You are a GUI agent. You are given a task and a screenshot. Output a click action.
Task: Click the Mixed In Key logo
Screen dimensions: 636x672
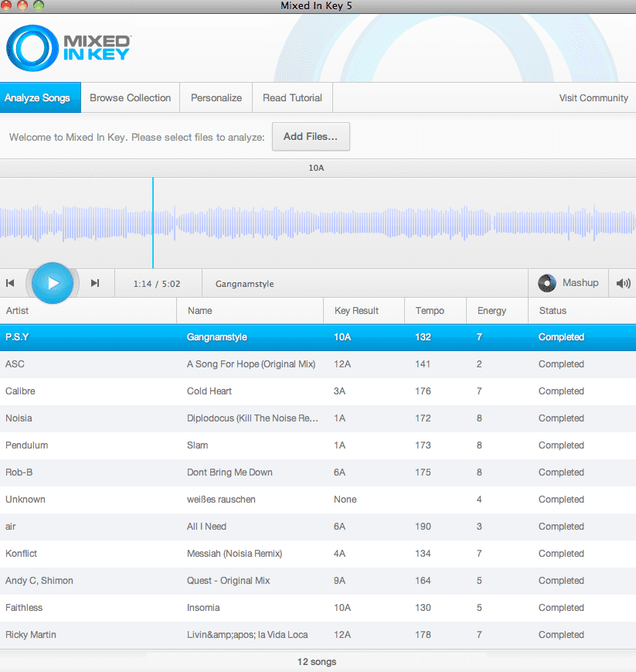68,48
